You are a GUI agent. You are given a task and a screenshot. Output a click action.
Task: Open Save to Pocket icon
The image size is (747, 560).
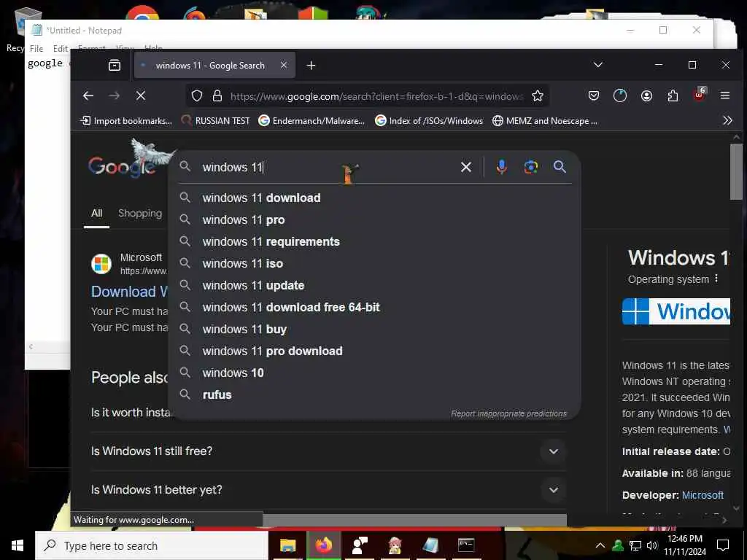[594, 96]
